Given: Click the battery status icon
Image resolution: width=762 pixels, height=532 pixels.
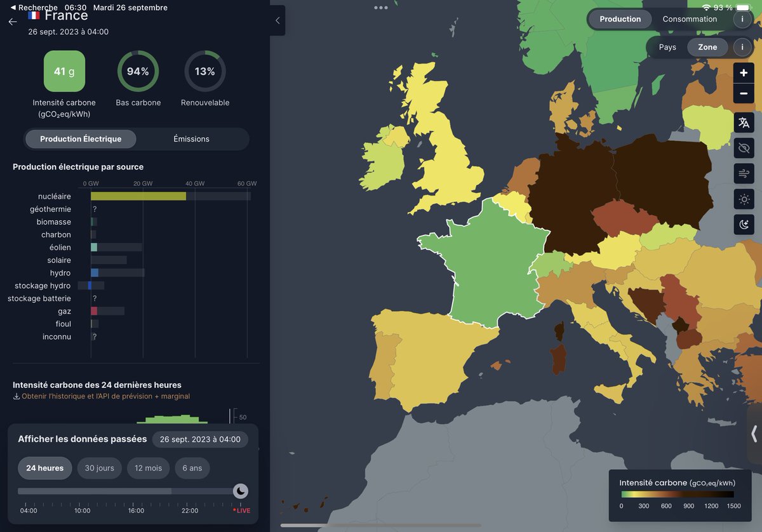Looking at the screenshot, I should tap(744, 8).
